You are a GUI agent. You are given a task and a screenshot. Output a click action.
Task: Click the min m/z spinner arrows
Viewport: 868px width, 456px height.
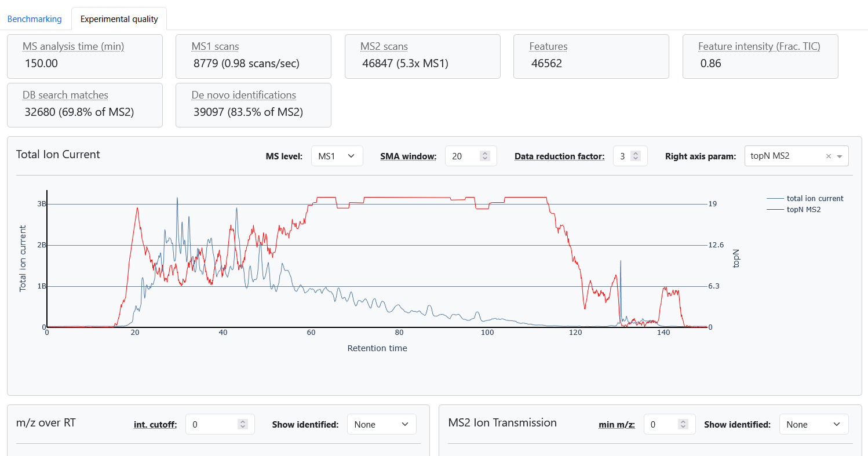tap(684, 424)
